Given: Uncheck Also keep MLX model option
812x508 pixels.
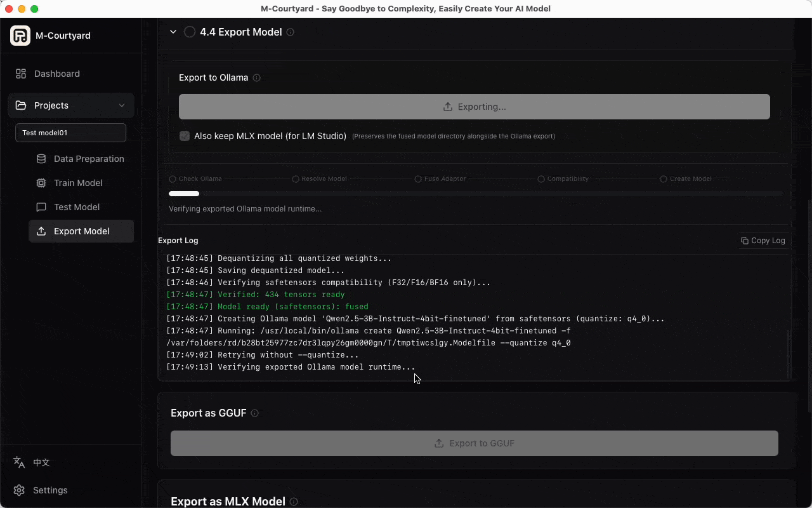Looking at the screenshot, I should pyautogui.click(x=185, y=136).
